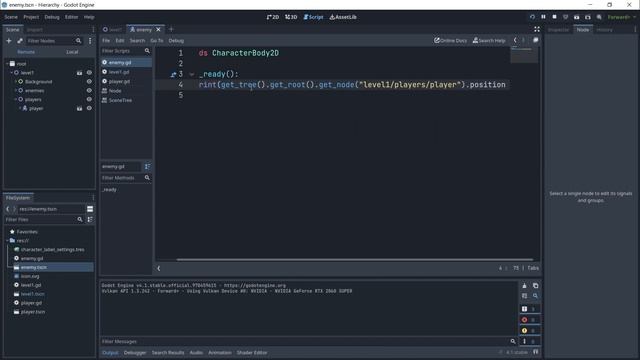Open the Debug menu in top bar
Screen dimensions: 640x360
[52, 17]
